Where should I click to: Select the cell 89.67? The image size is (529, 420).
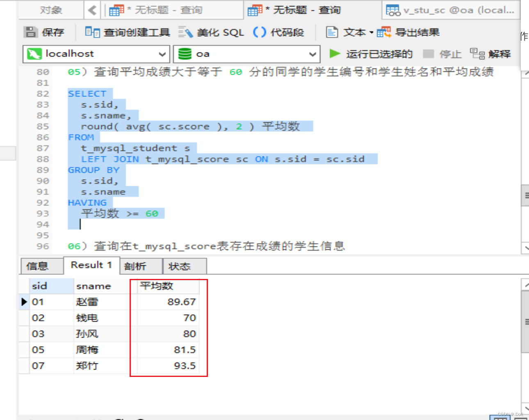(168, 302)
